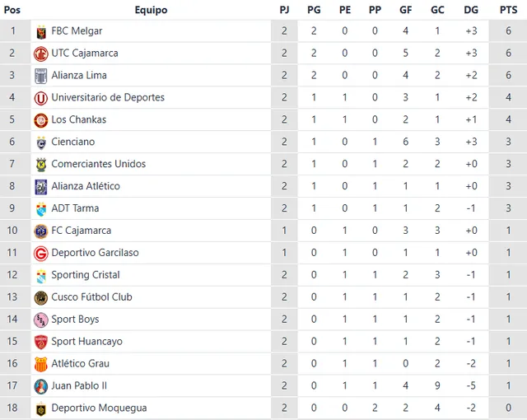This screenshot has width=527, height=420.
Task: Sort table by PTS column header
Action: (508, 10)
